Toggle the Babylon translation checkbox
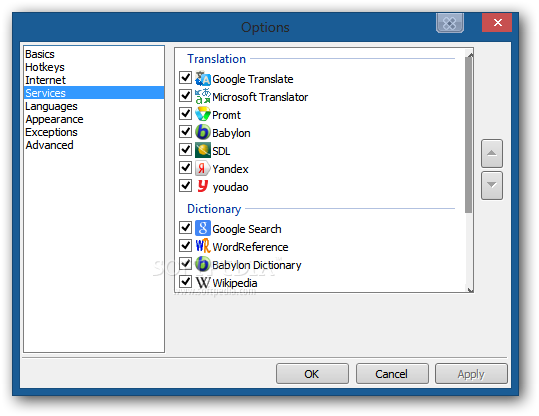Image resolution: width=539 pixels, height=416 pixels. (x=186, y=131)
